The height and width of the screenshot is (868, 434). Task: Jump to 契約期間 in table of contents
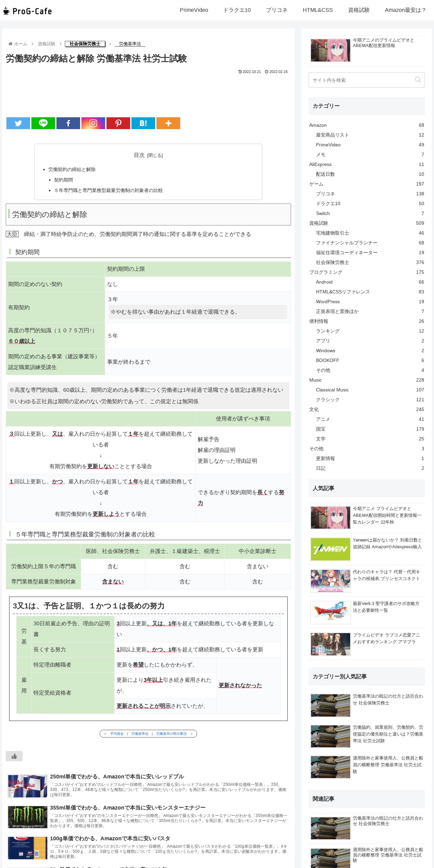point(64,180)
